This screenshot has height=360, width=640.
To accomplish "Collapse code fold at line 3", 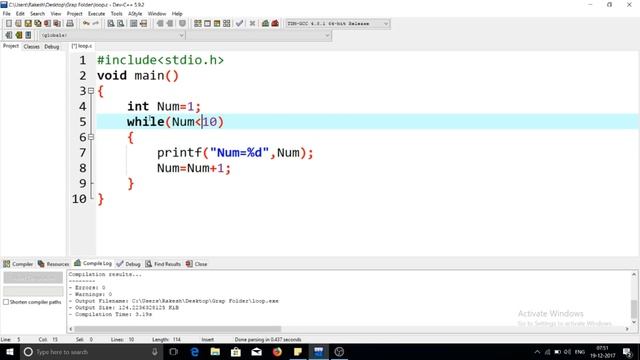I will pos(91,91).
